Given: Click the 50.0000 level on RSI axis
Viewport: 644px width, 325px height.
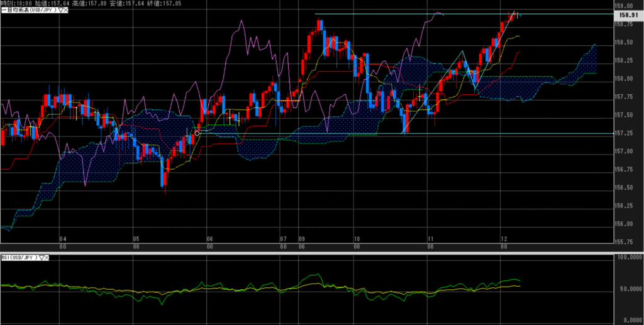Looking at the screenshot, I should 629,289.
